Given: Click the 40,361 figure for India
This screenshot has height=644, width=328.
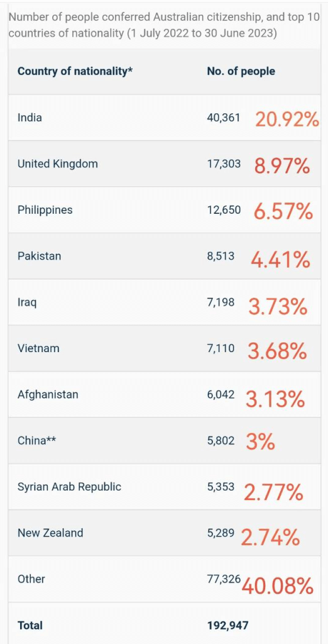Looking at the screenshot, I should (x=224, y=118).
